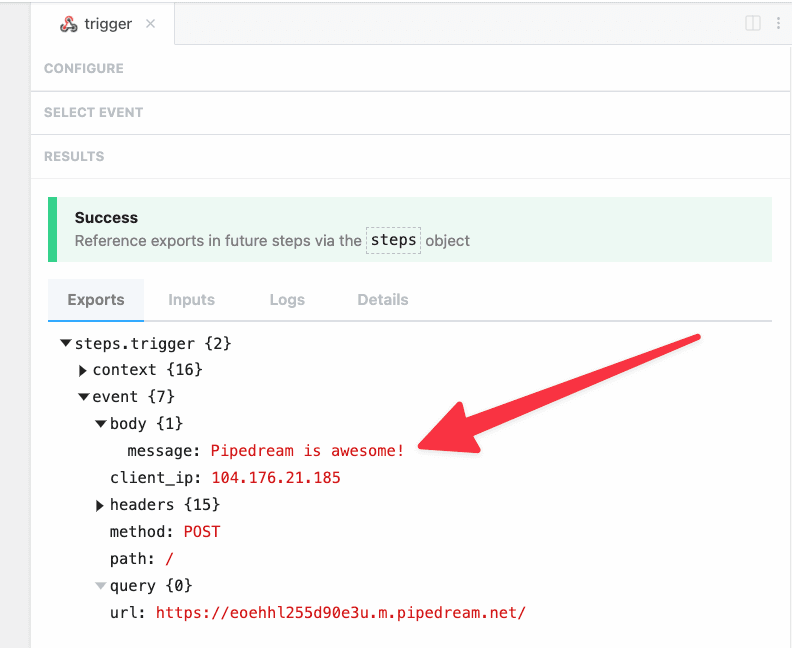
Task: Click the webhook trigger icon in tab
Action: pos(69,24)
